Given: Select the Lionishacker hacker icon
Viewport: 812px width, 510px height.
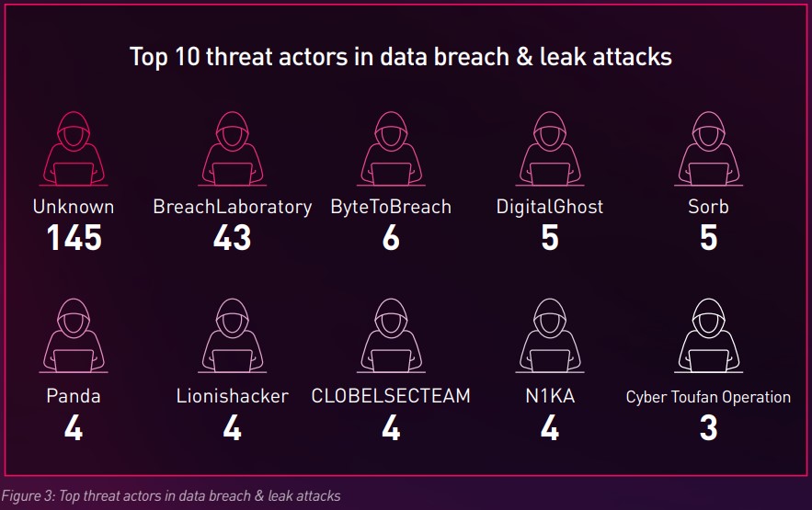Looking at the screenshot, I should tap(232, 336).
